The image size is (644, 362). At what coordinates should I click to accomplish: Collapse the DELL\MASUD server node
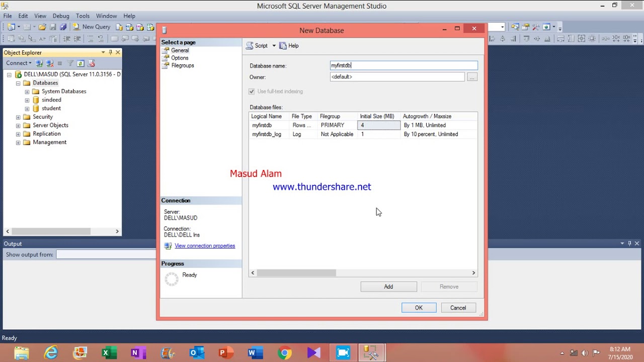pyautogui.click(x=9, y=74)
